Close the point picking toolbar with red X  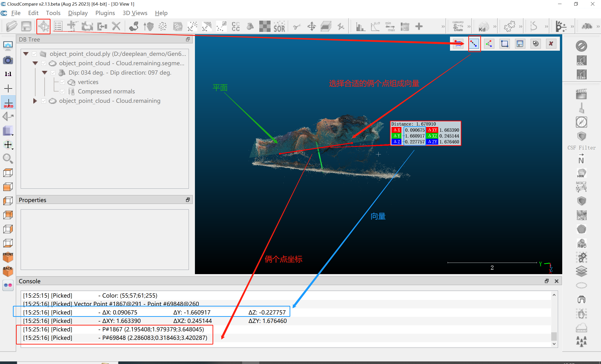tap(551, 44)
